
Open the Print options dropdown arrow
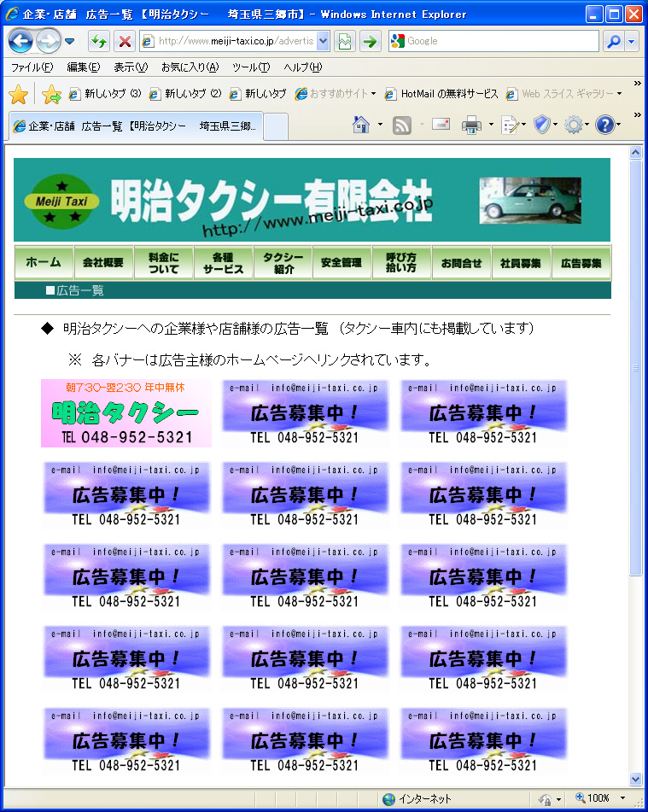[x=491, y=125]
